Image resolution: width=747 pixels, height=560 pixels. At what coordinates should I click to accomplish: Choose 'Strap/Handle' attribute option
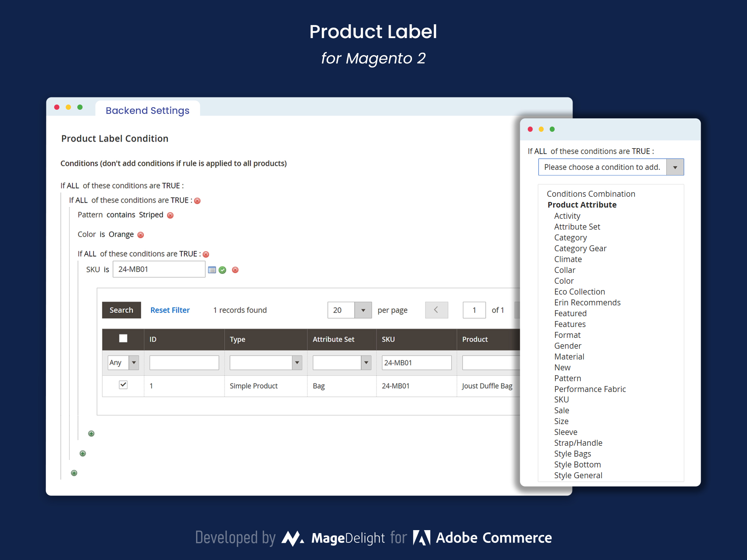(x=578, y=443)
